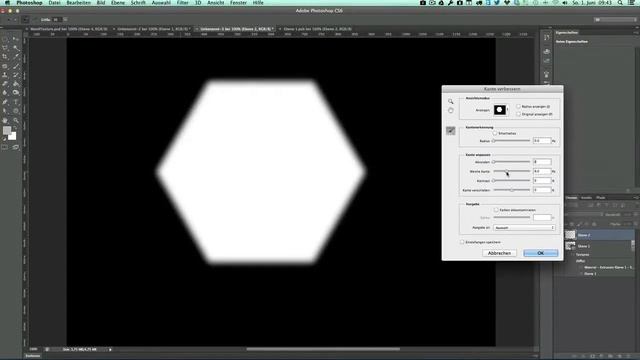Click the foreground color swatch
Screen dimensions: 640x360
pos(7,131)
